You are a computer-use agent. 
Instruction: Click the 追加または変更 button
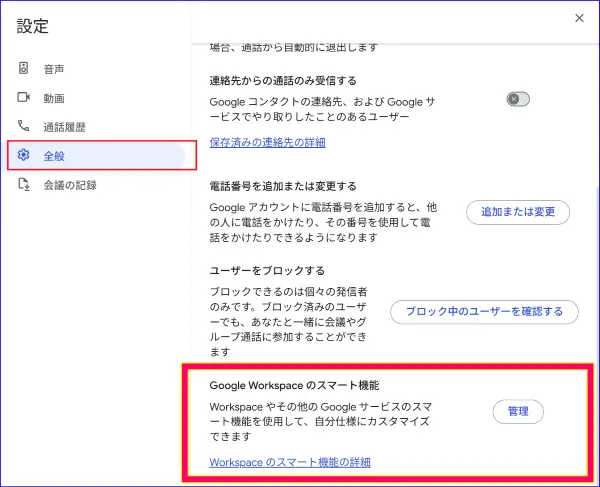(518, 212)
